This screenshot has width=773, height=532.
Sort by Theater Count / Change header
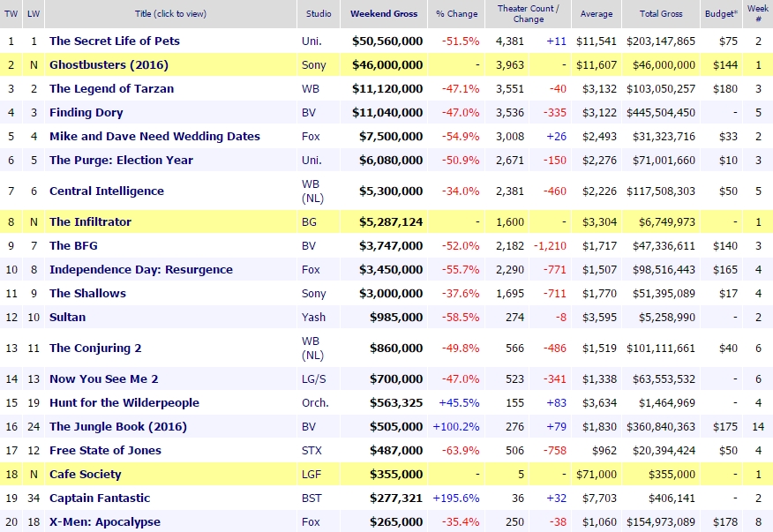528,14
